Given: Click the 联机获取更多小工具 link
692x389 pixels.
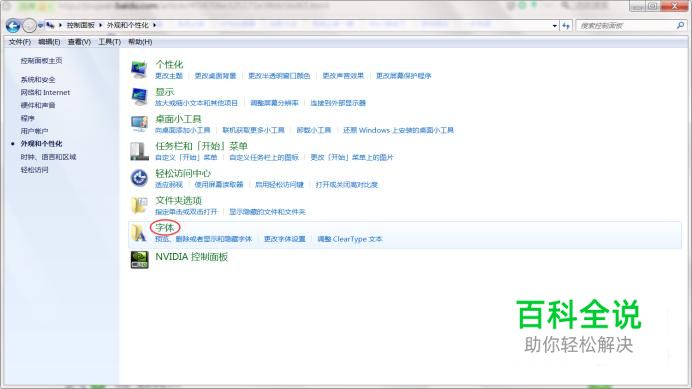Looking at the screenshot, I should [x=253, y=130].
